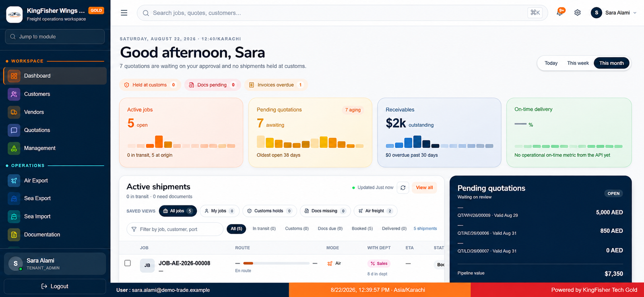Click the ROUTE column header
The width and height of the screenshot is (644, 297).
coord(242,248)
